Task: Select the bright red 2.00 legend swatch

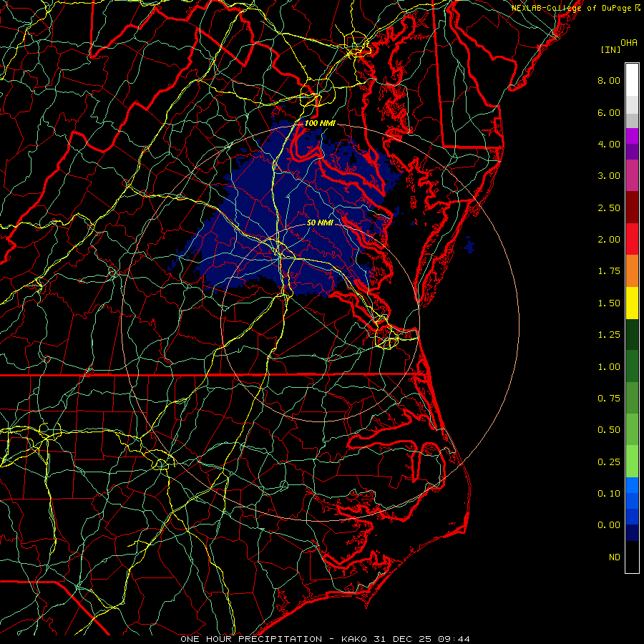Action: point(632,239)
